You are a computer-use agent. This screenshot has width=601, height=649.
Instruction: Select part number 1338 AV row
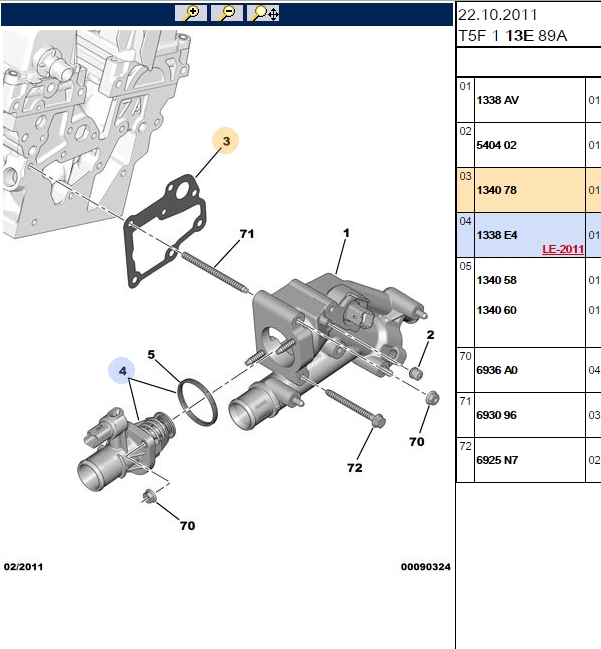529,100
